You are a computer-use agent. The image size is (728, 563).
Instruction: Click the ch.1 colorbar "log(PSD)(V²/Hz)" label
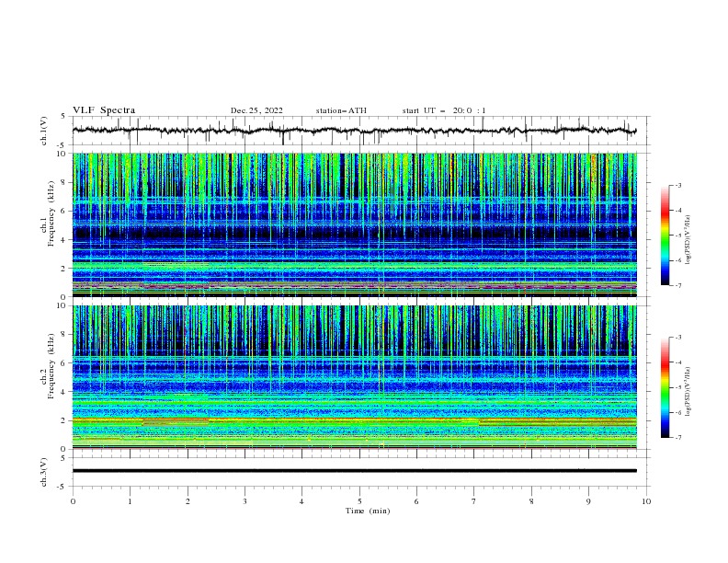[688, 240]
